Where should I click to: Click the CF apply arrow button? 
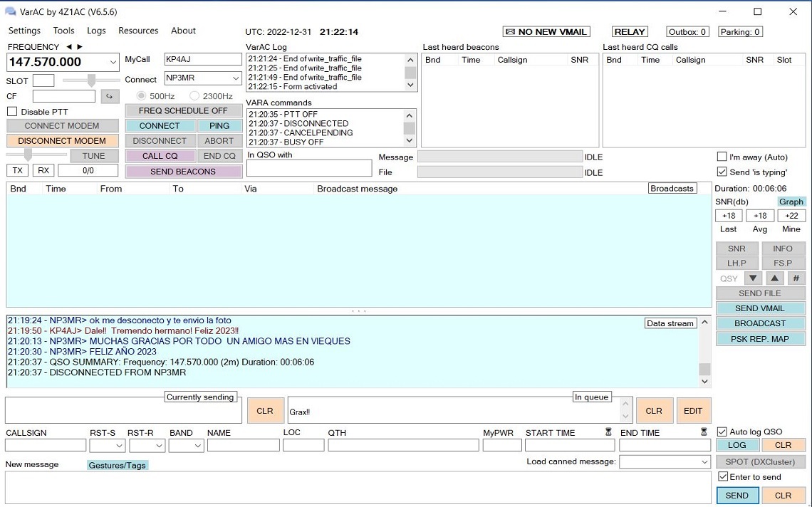[110, 96]
